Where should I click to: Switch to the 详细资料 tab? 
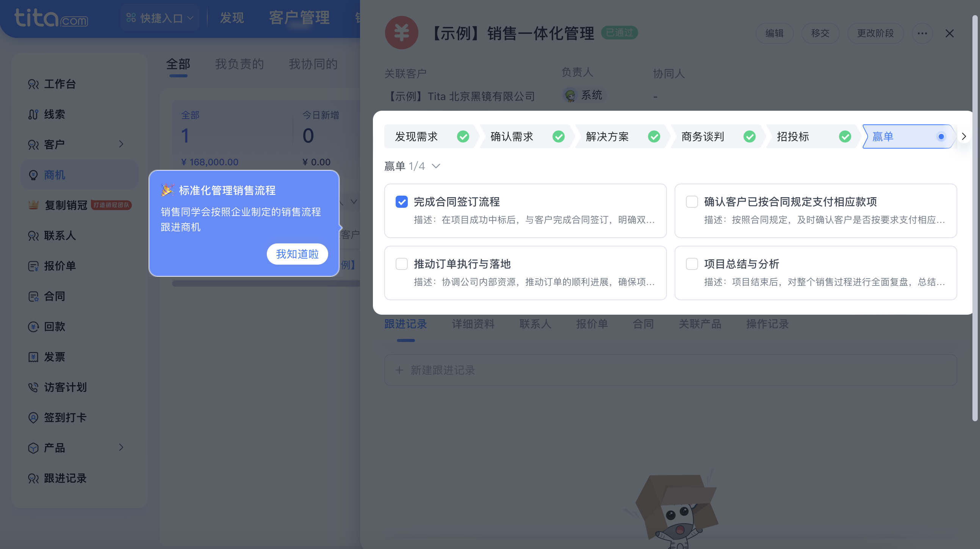point(473,324)
